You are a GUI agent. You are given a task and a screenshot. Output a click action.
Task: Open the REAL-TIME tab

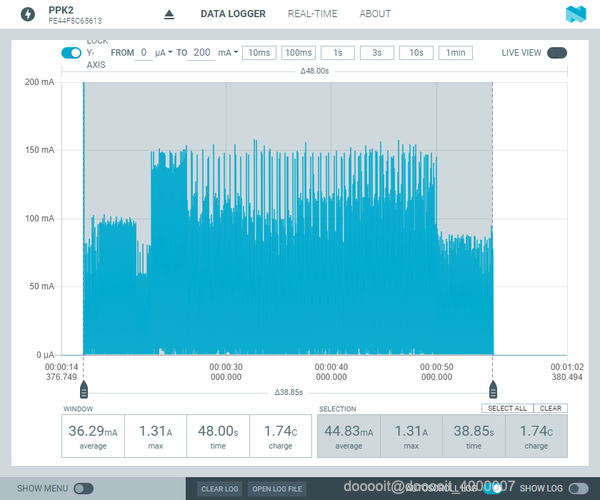pyautogui.click(x=312, y=14)
